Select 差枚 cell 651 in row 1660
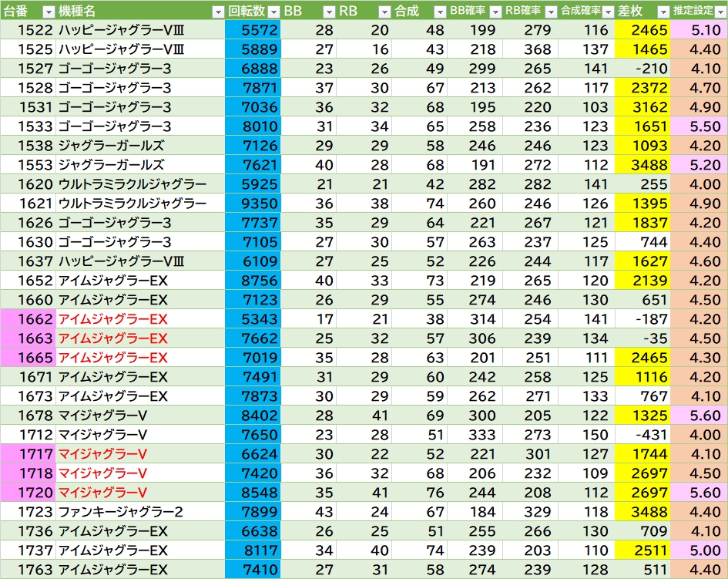This screenshot has width=728, height=579. (x=642, y=300)
